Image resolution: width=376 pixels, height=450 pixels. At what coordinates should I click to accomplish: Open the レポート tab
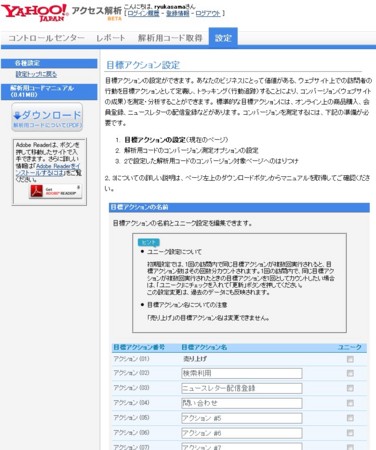pyautogui.click(x=111, y=38)
